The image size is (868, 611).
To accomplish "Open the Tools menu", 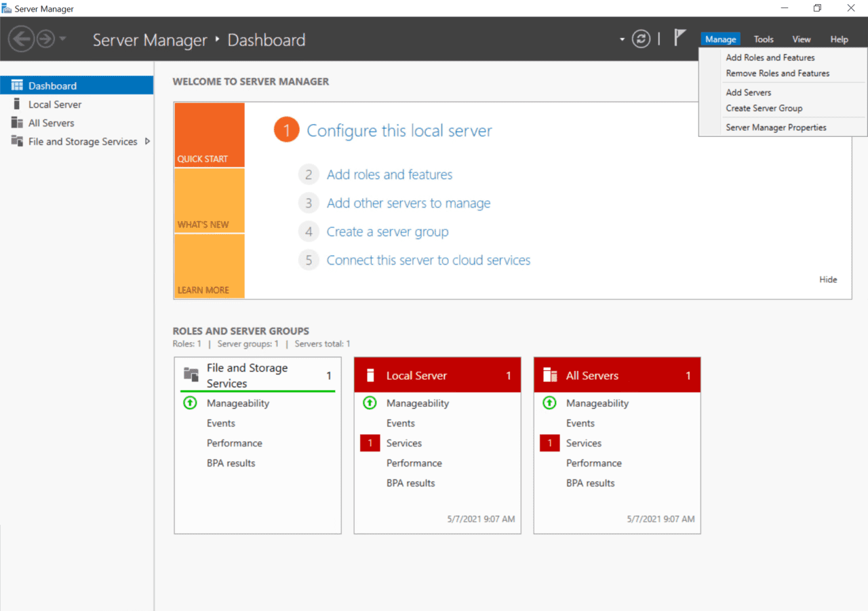I will (x=764, y=39).
